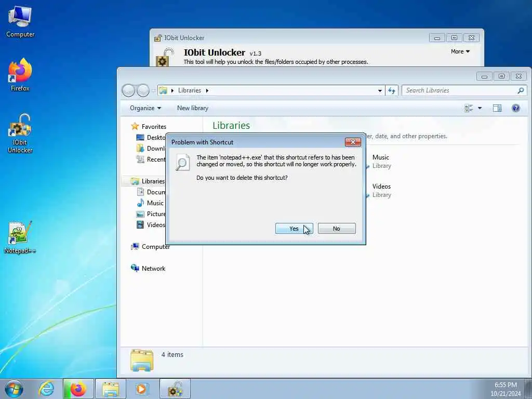The height and width of the screenshot is (399, 532).
Task: Select Music library in navigation pane
Action: click(x=150, y=203)
